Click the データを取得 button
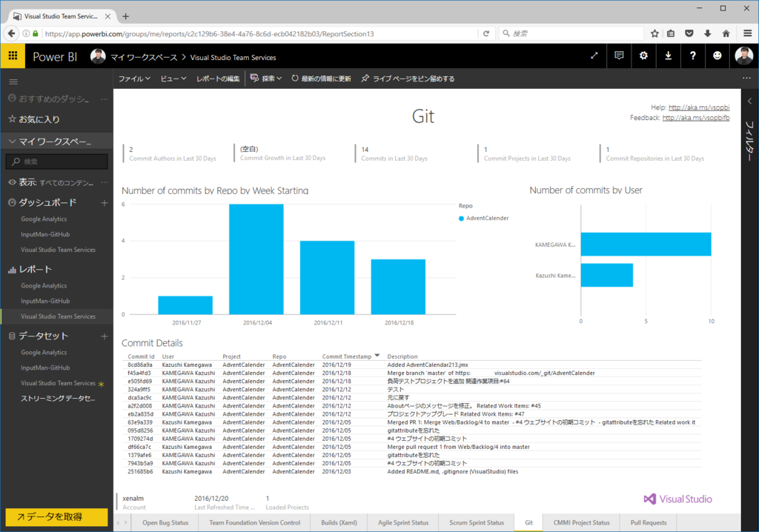 [x=56, y=516]
